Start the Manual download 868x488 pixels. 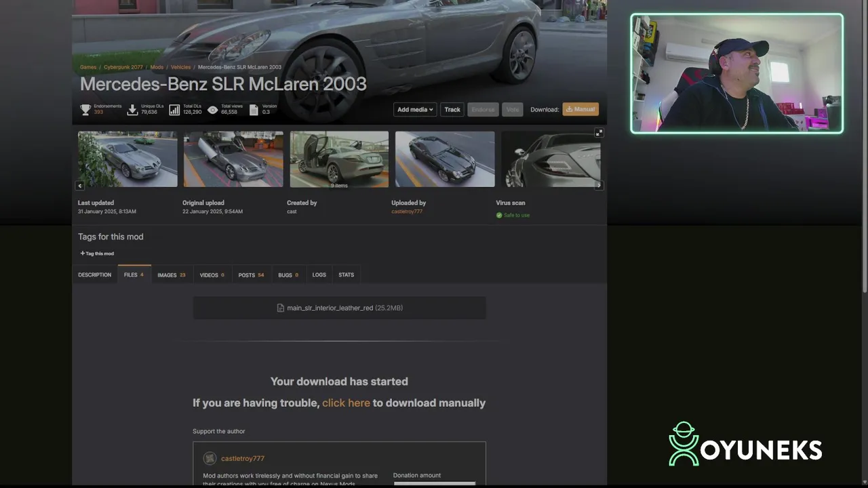(580, 109)
